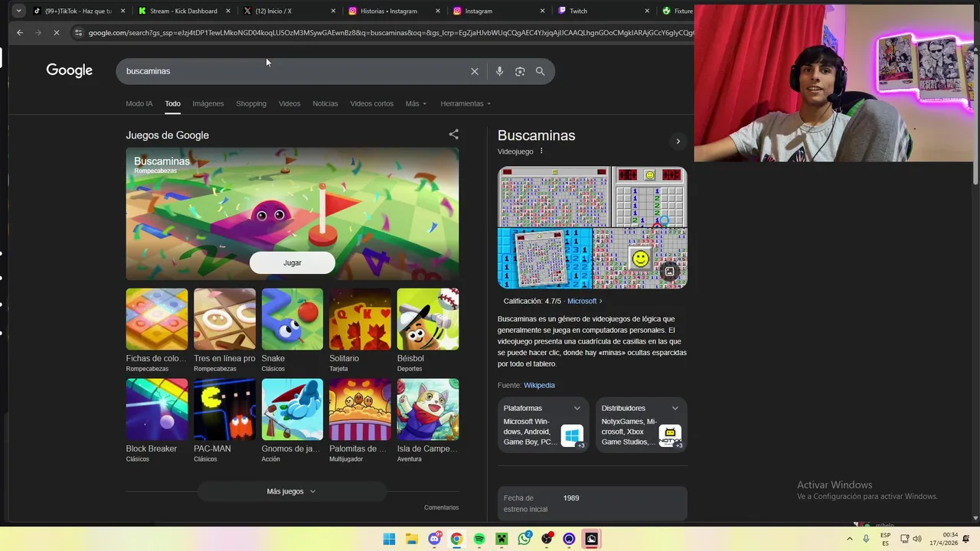
Task: Switch to Chrome in the taskbar
Action: point(456,539)
